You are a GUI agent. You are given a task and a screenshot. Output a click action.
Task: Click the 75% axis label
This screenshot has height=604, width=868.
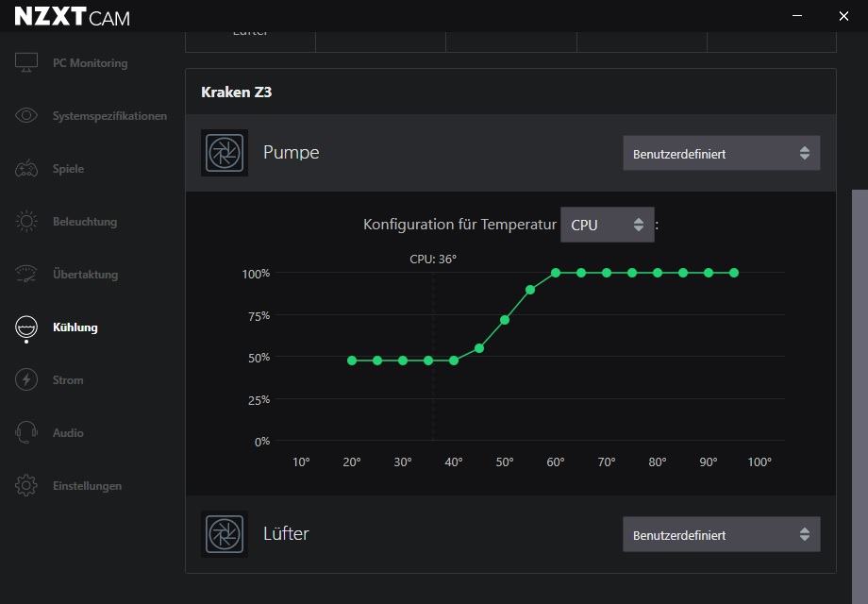(x=259, y=315)
